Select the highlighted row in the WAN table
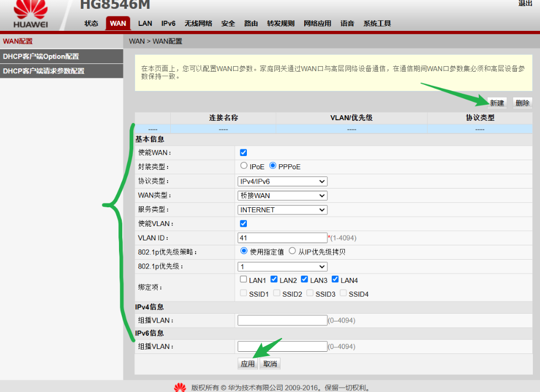 (x=333, y=129)
